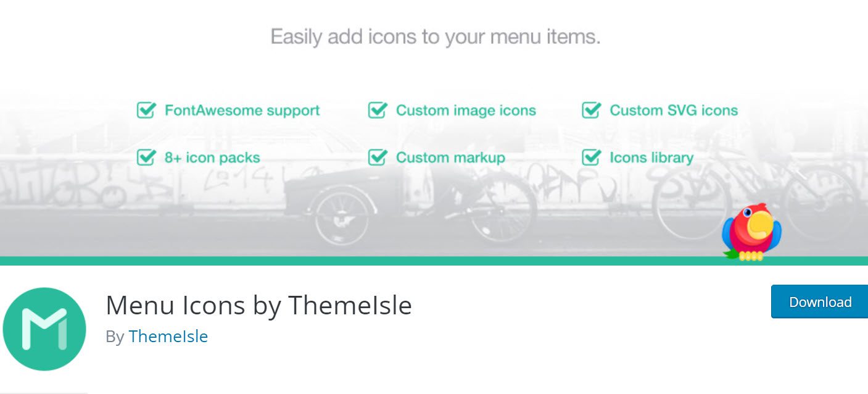Click the Custom SVG icons checkmark
The width and height of the screenshot is (868, 394).
click(591, 111)
